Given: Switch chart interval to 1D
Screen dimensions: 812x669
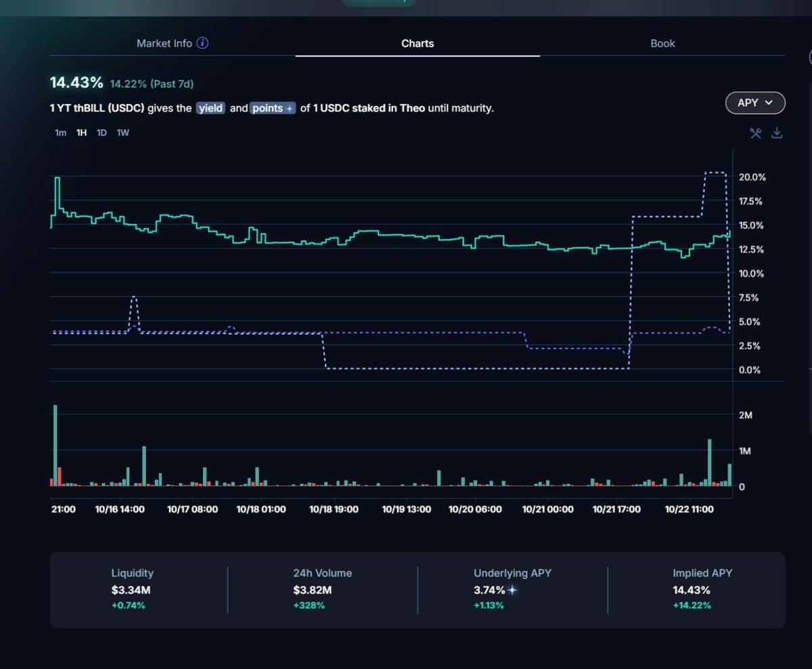Looking at the screenshot, I should pos(101,133).
